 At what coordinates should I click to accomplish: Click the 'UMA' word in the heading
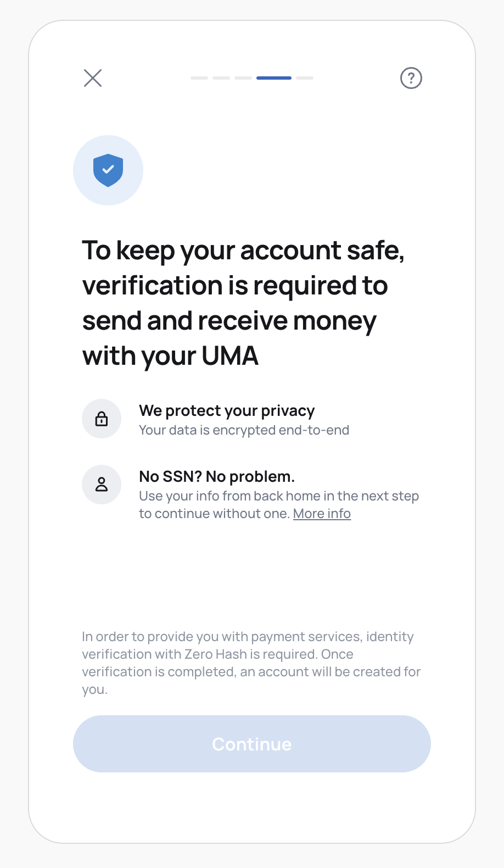tap(230, 356)
